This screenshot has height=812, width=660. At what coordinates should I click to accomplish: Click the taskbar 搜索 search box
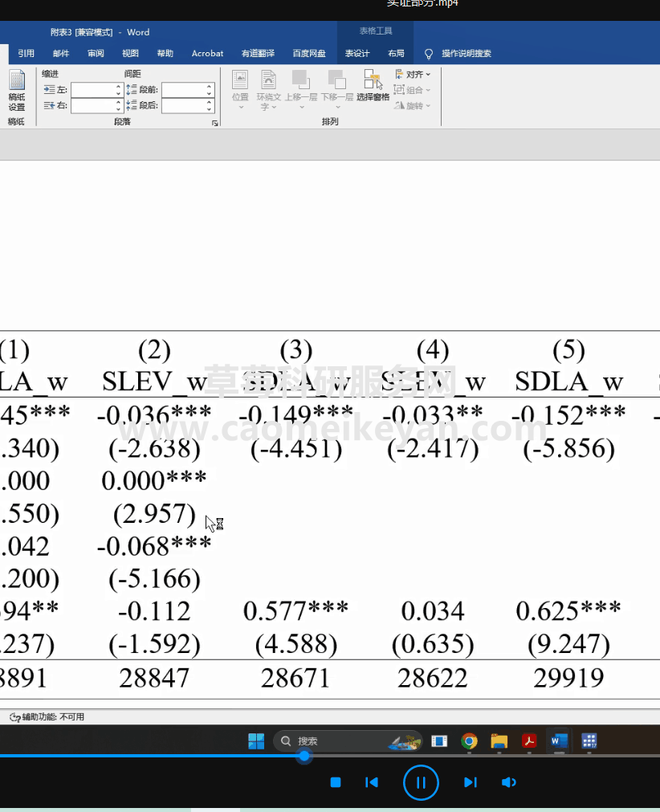(348, 741)
